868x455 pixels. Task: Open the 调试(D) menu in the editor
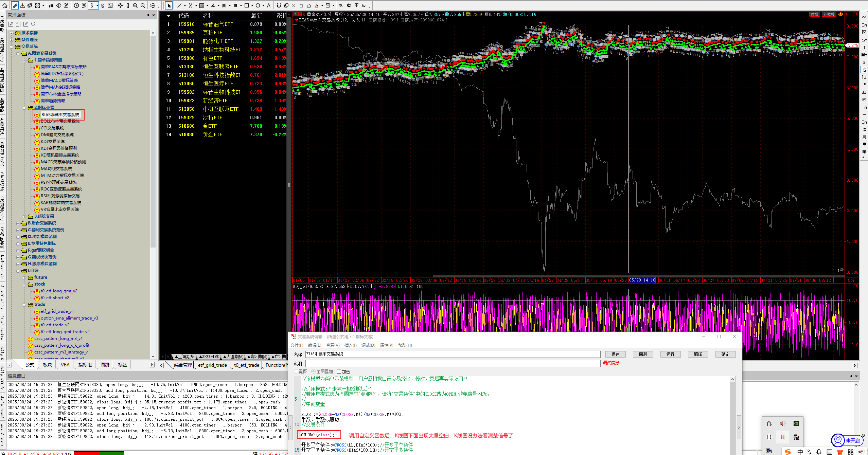coord(368,345)
